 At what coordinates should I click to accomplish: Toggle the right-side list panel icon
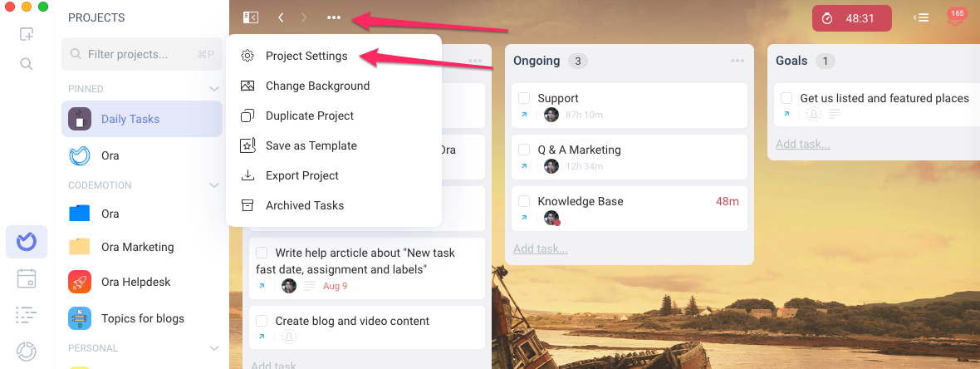[x=921, y=18]
